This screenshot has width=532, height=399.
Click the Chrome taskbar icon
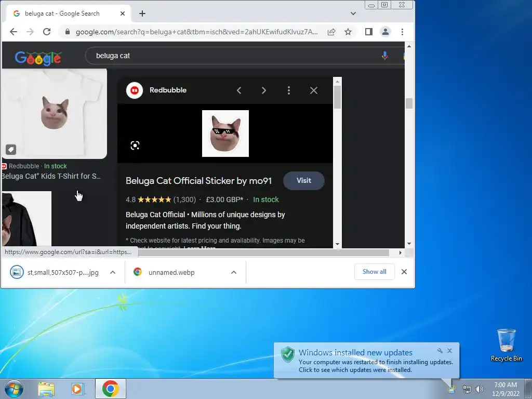[x=111, y=389]
